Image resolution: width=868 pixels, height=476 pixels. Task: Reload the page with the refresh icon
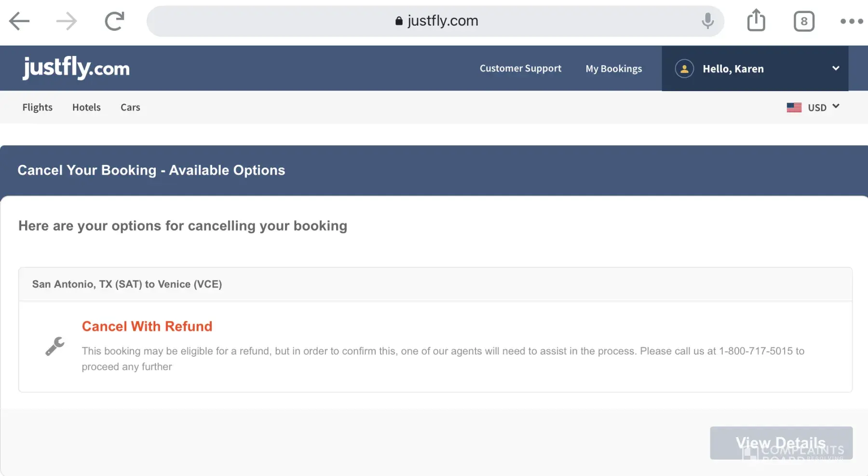pyautogui.click(x=115, y=21)
